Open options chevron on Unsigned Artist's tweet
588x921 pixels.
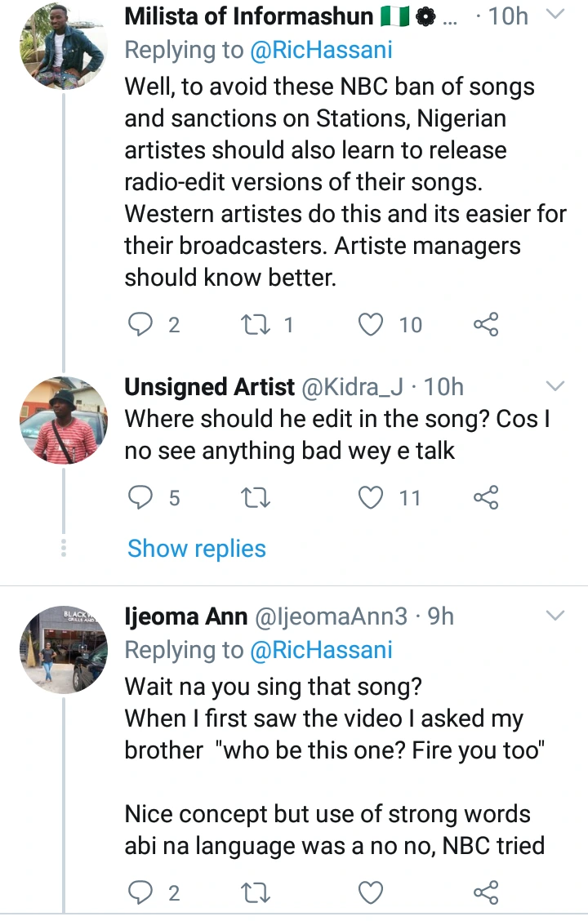(x=555, y=385)
